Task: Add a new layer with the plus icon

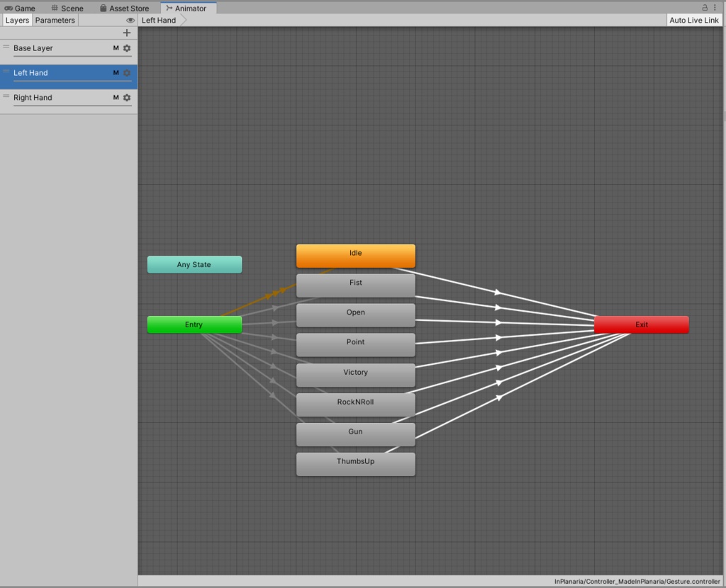Action: pyautogui.click(x=126, y=33)
